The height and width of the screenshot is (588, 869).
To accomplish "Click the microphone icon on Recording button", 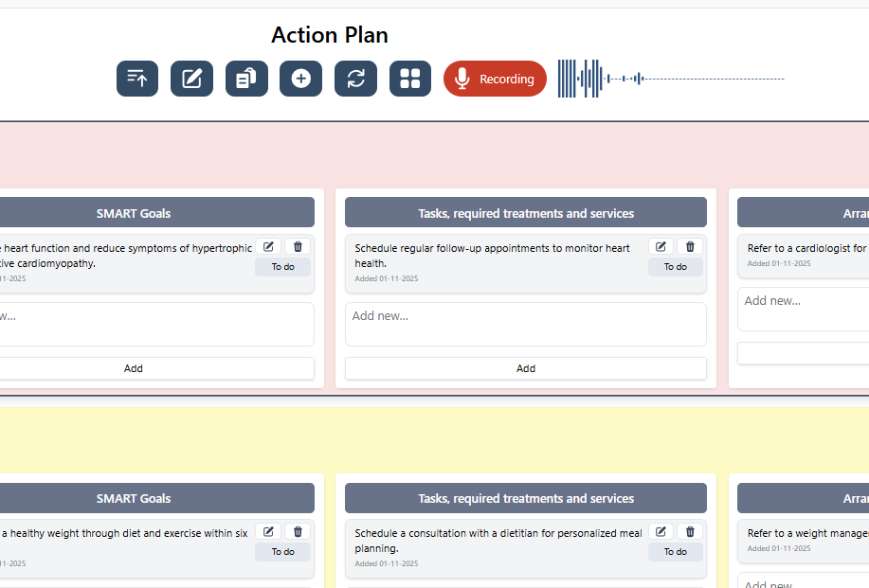I will coord(462,79).
